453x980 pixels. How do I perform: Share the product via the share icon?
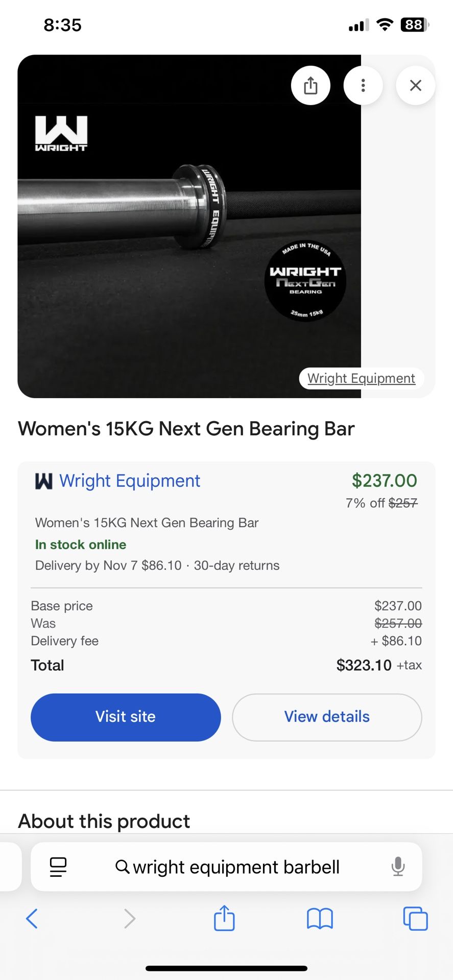tap(311, 85)
